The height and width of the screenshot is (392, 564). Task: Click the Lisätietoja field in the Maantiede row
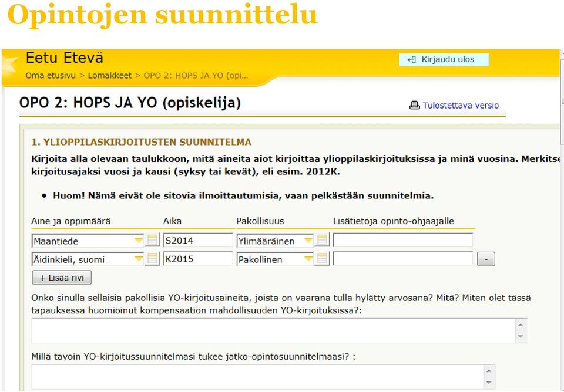pos(403,241)
